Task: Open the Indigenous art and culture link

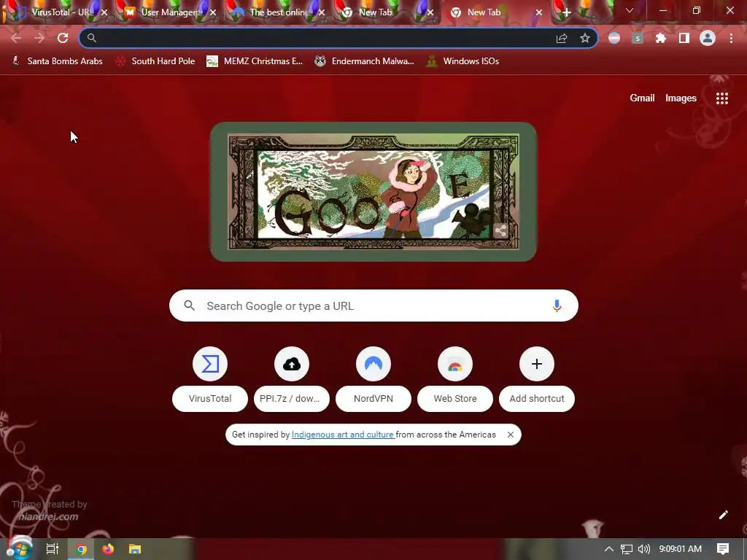Action: coord(343,435)
